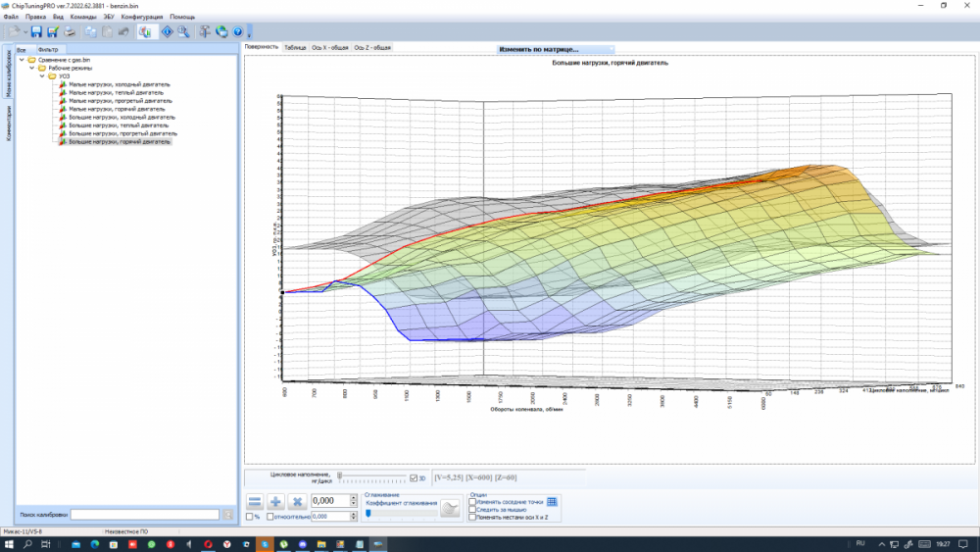Viewport: 980px width, 552px height.
Task: Select "Малые нагрузки, холодный двигатель" calibration
Action: point(120,84)
